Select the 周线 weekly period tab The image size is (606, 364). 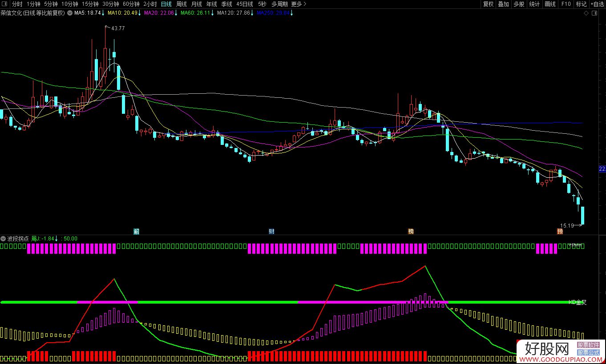[181, 4]
